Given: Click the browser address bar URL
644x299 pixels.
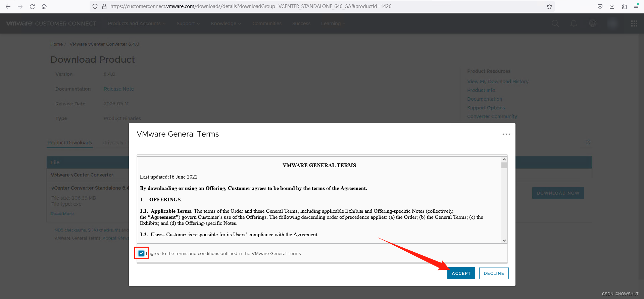Looking at the screenshot, I should (x=251, y=6).
